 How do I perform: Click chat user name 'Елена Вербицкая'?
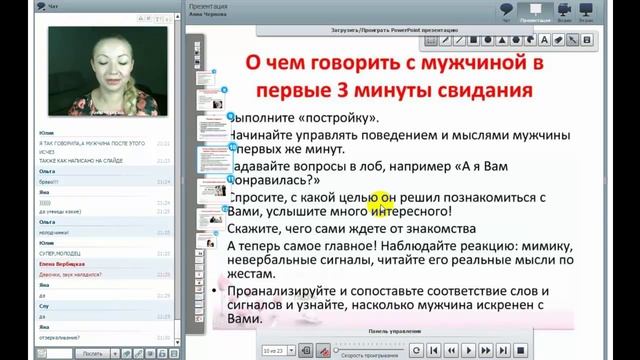point(62,264)
